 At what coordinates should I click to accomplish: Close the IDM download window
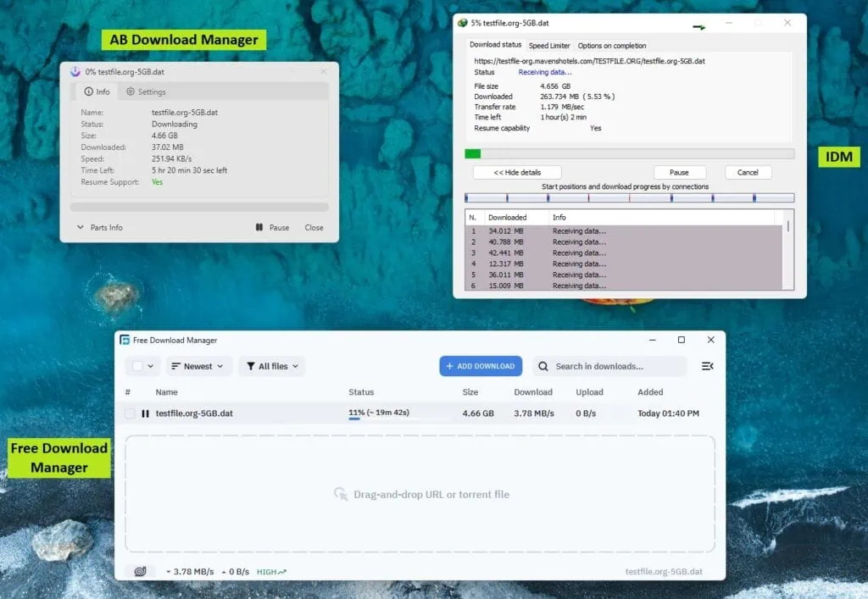787,23
